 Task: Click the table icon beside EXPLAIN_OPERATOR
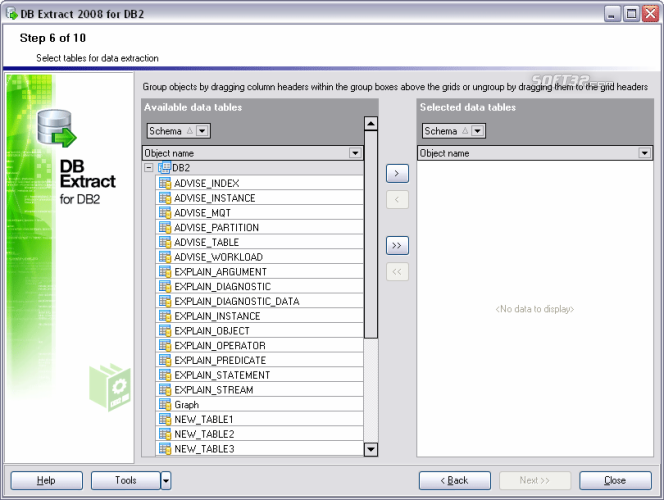point(165,345)
